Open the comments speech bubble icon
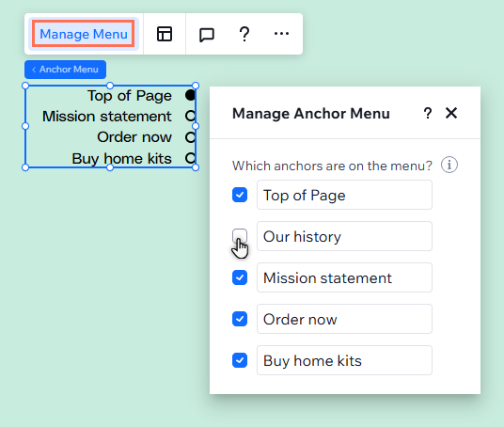 [207, 35]
